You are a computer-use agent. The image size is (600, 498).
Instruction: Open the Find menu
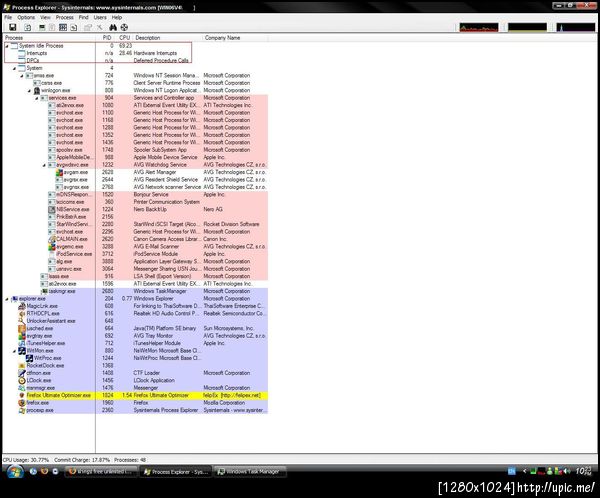click(83, 18)
